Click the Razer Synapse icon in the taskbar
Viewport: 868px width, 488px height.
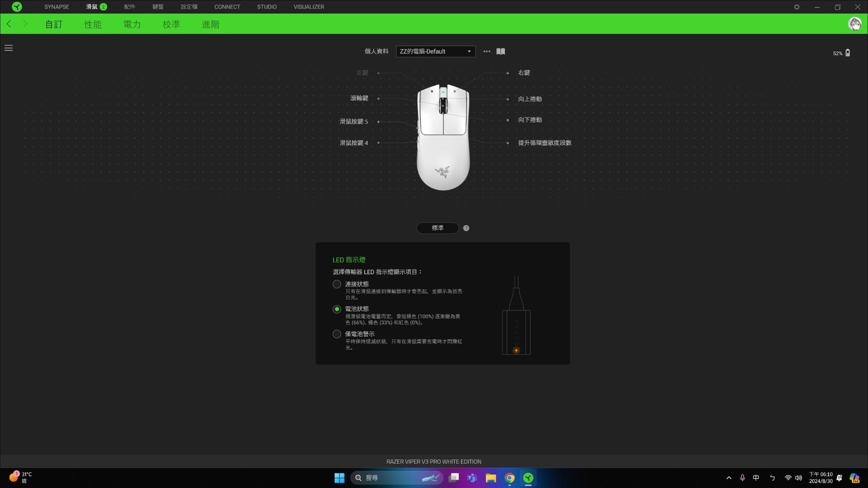[x=528, y=478]
